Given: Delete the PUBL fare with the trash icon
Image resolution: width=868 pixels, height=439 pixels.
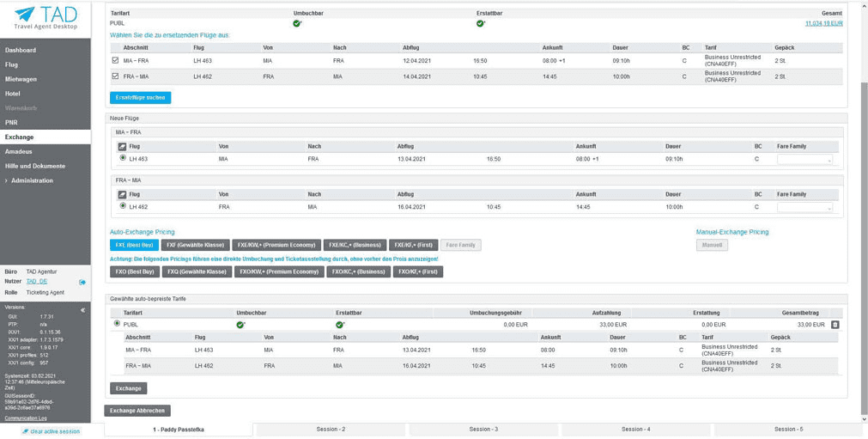Looking at the screenshot, I should 835,325.
